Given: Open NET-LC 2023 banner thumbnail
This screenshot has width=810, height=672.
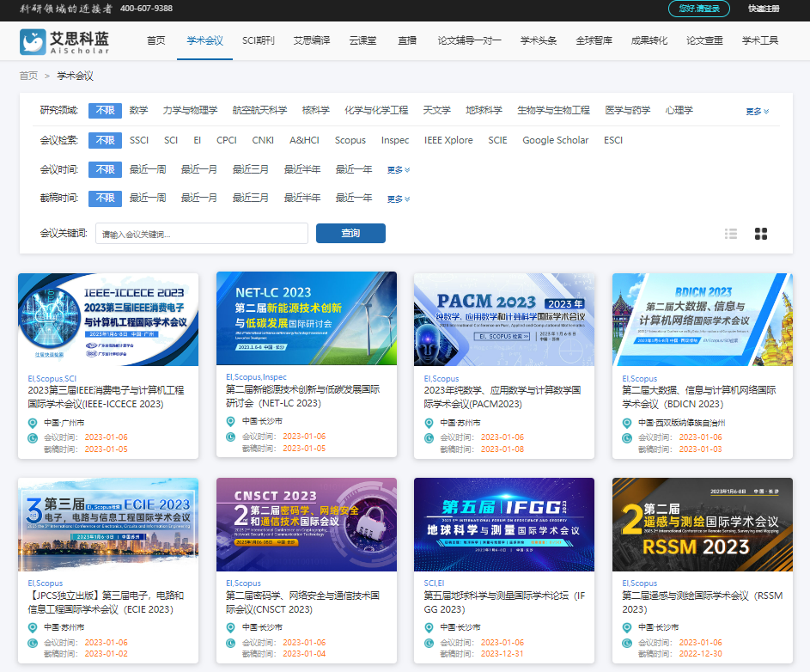Looking at the screenshot, I should tap(307, 319).
